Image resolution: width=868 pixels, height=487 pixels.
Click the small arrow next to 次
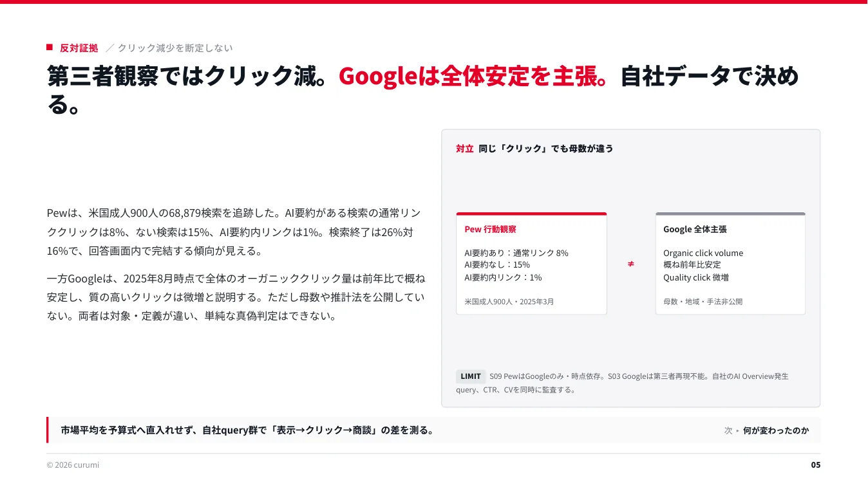[x=737, y=430]
